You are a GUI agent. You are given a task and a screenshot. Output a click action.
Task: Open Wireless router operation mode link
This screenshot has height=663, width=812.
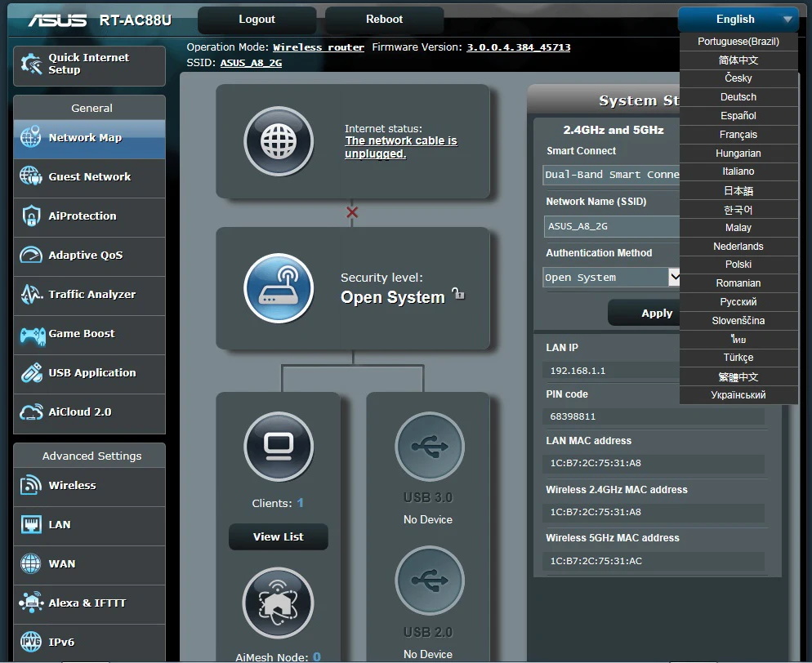(x=319, y=47)
